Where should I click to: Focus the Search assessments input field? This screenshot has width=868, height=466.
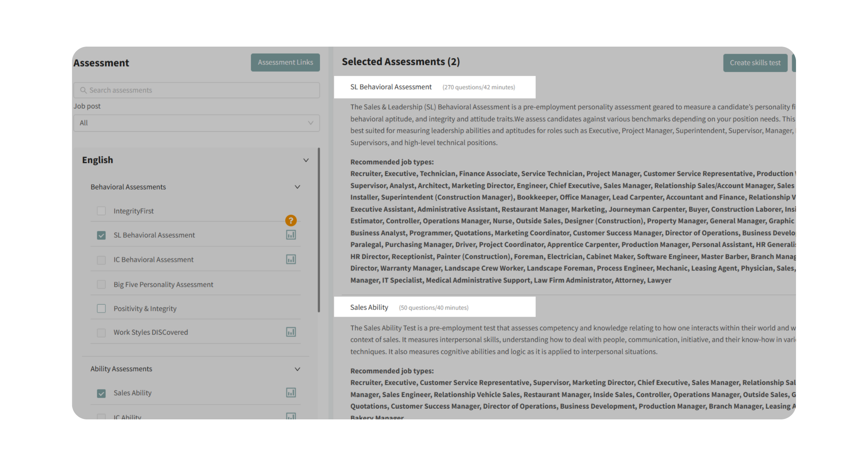pyautogui.click(x=202, y=90)
